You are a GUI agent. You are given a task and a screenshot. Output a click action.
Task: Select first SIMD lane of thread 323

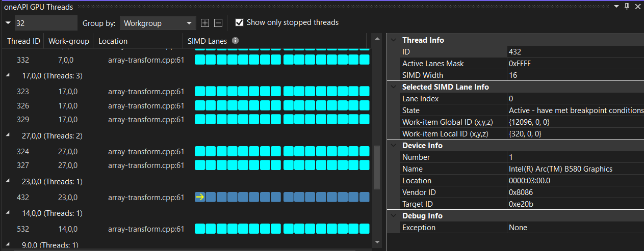click(x=200, y=92)
